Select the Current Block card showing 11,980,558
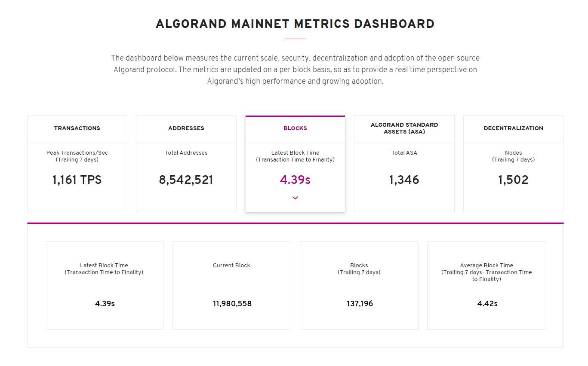This screenshot has width=588, height=366. (231, 285)
